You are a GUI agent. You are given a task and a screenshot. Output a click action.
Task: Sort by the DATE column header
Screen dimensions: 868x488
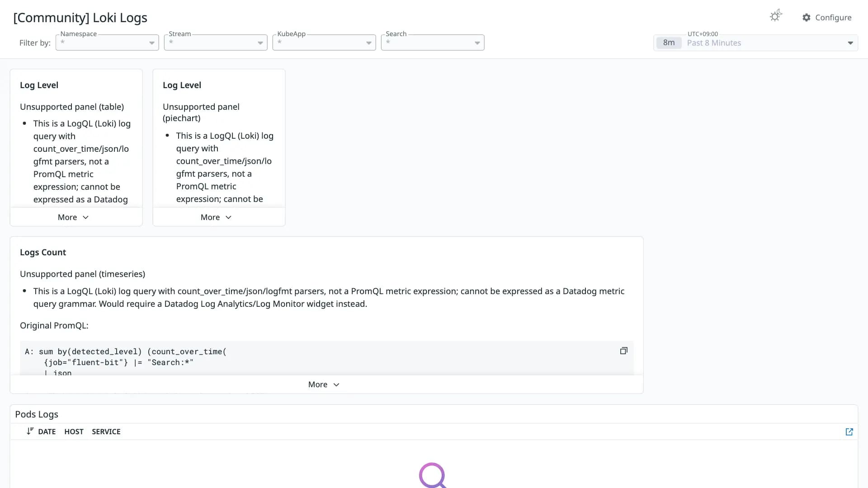[47, 432]
